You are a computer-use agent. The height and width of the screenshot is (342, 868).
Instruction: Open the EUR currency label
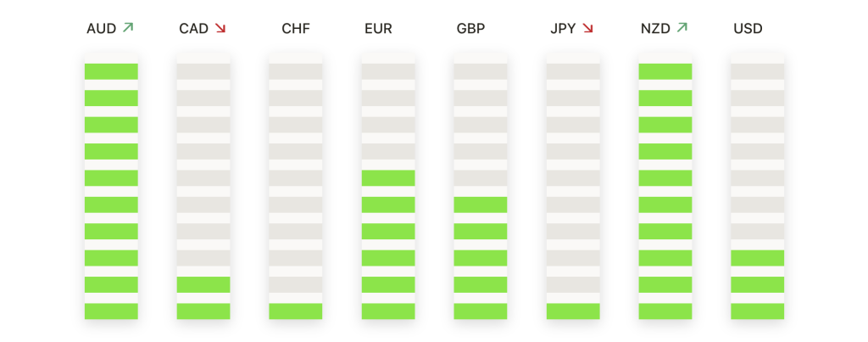(x=378, y=28)
